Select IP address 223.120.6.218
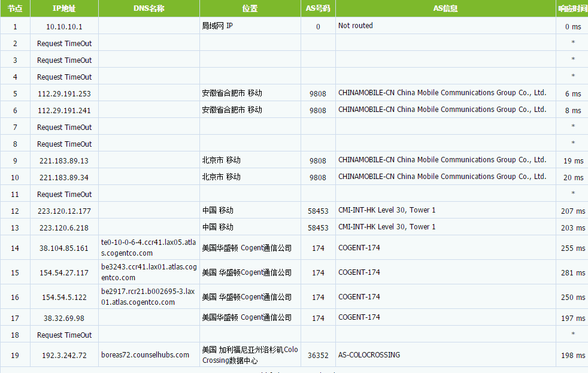 (64, 228)
